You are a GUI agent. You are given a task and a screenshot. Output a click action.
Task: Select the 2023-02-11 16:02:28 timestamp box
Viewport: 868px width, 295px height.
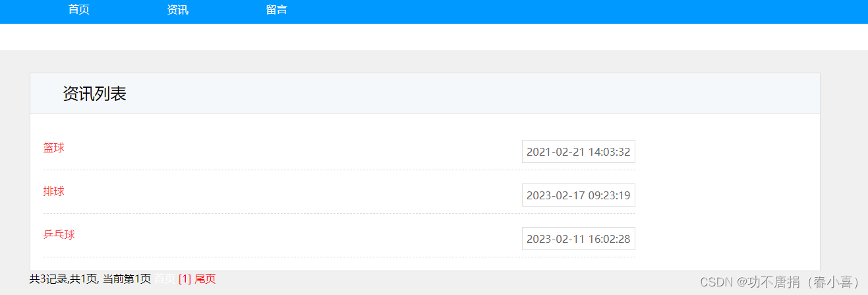579,239
